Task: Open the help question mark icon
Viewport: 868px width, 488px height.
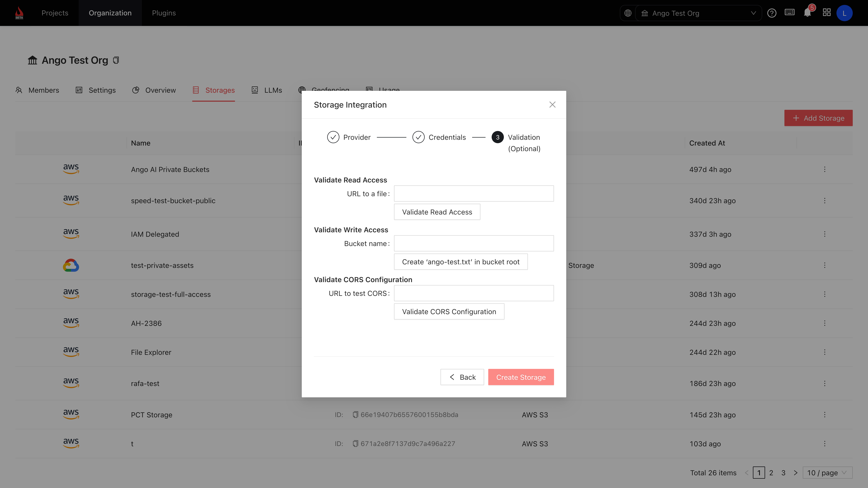Action: click(772, 13)
